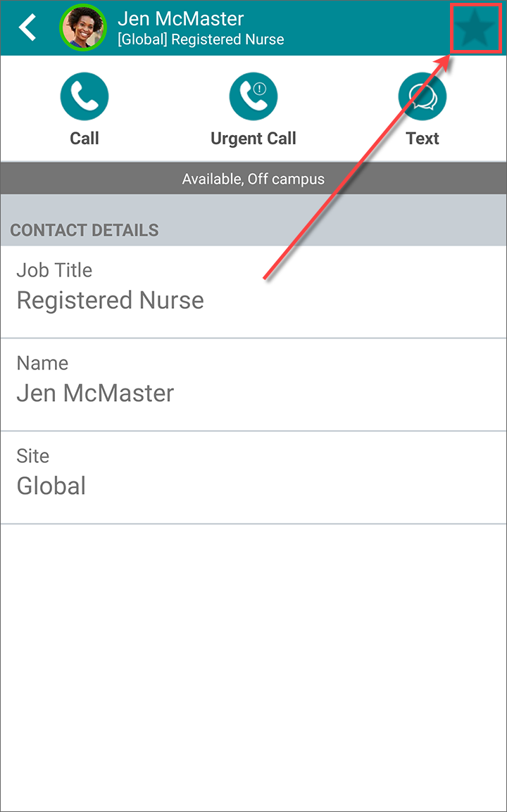The width and height of the screenshot is (507, 812).
Task: Open a Text chat via bubble icon
Action: coord(423,96)
